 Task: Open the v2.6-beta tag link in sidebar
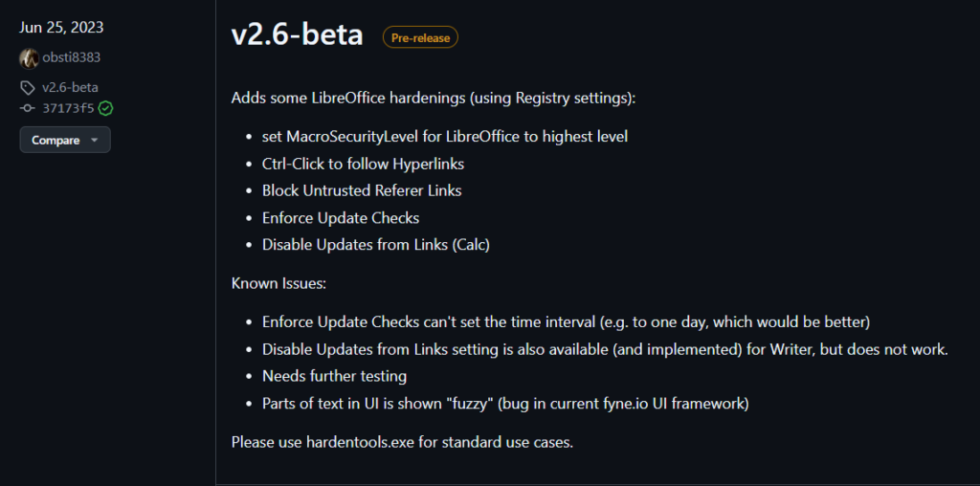coord(70,87)
